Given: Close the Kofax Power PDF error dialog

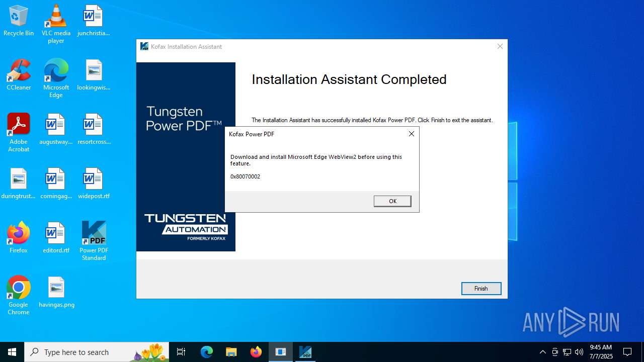Looking at the screenshot, I should coord(412,134).
